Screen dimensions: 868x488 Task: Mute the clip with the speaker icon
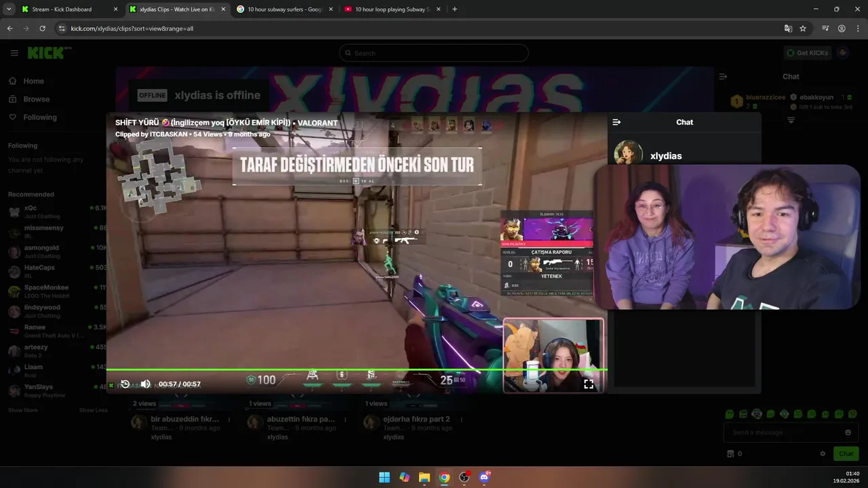pos(145,384)
